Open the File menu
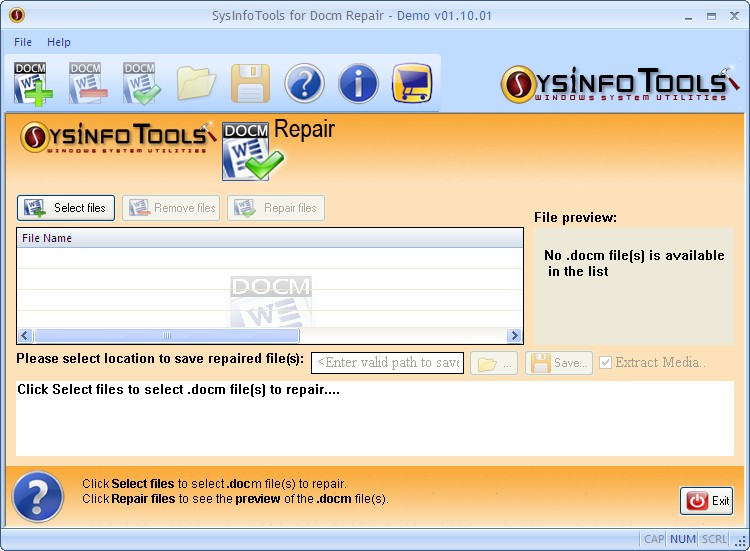 (x=23, y=42)
